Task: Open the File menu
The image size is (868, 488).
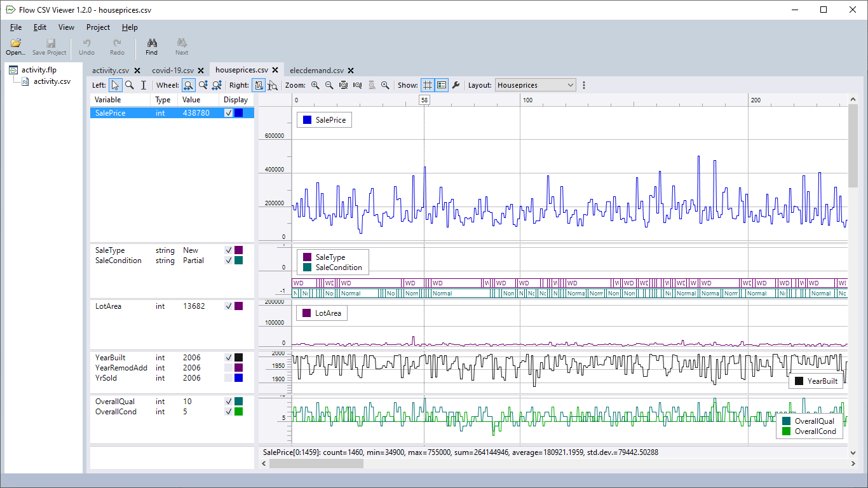Action: (x=16, y=27)
